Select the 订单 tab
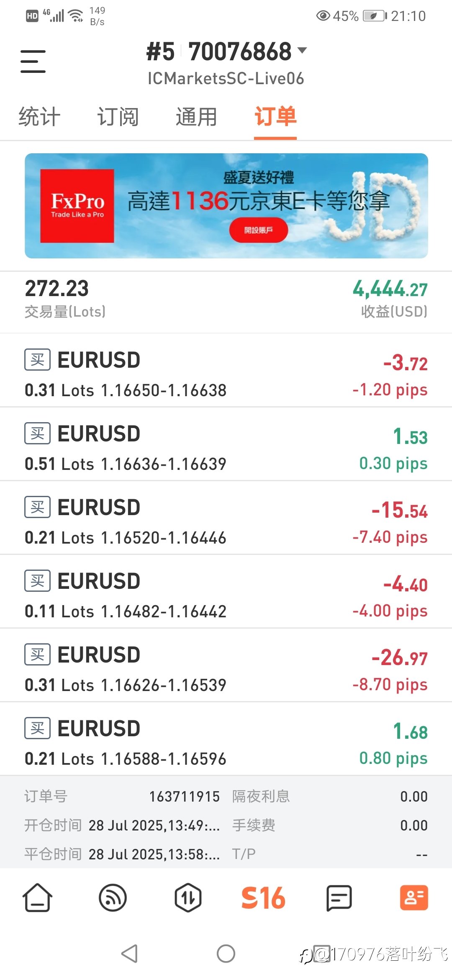Image resolution: width=452 pixels, height=980 pixels. pyautogui.click(x=275, y=117)
